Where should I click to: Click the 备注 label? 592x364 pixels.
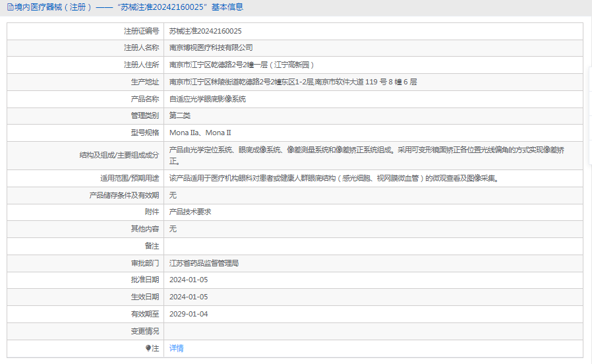[x=152, y=246]
